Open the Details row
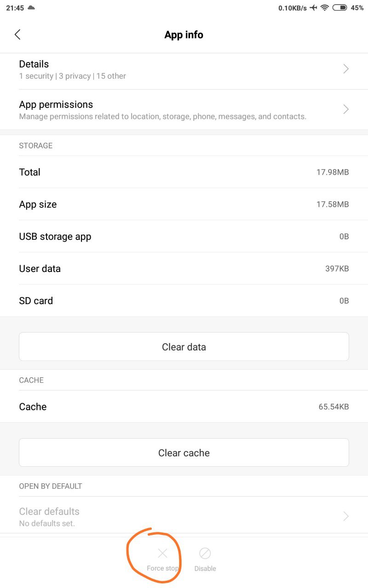 [184, 69]
